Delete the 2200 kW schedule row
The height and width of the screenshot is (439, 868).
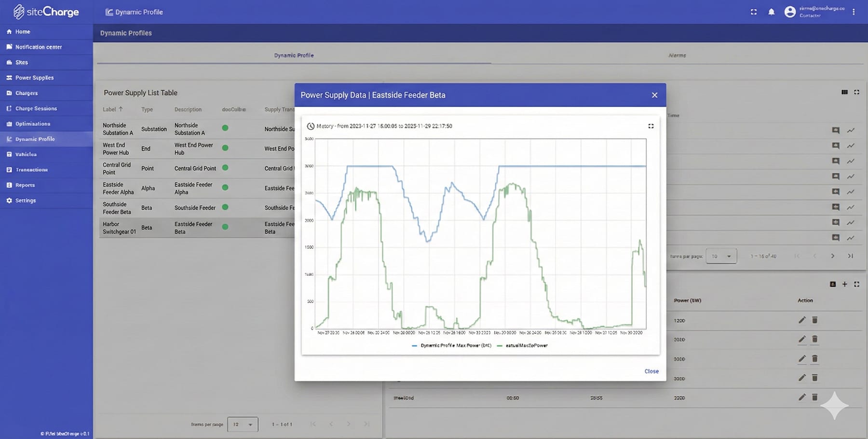point(814,397)
